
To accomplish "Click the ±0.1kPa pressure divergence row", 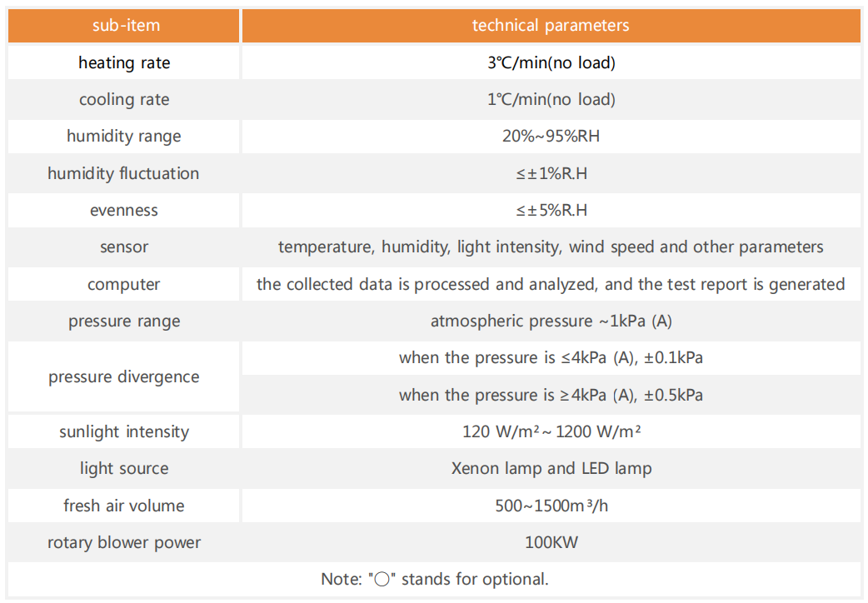I will tap(551, 357).
